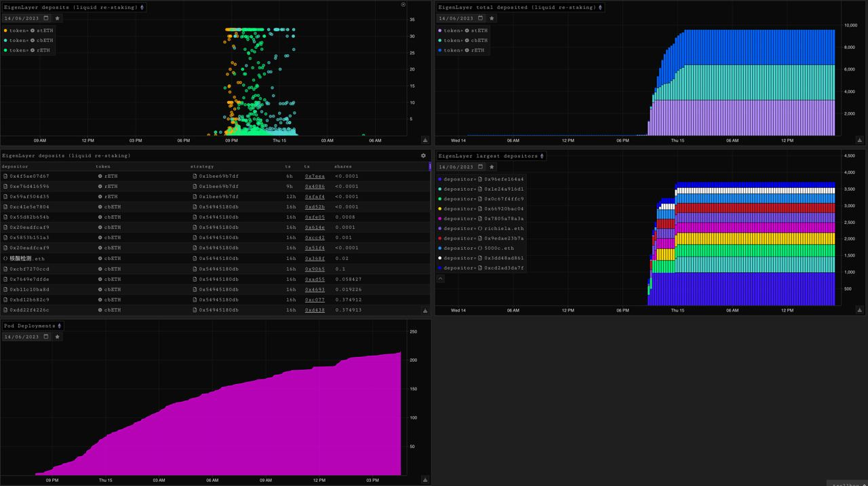Image resolution: width=868 pixels, height=486 pixels.
Task: Collapse the largest depositors legend with chevron
Action: (440, 278)
